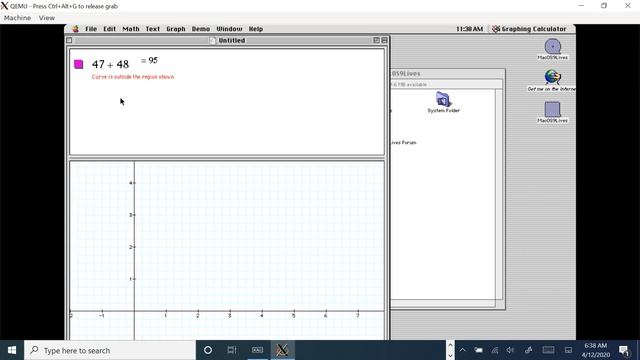Click the Untitled window title text

pos(232,40)
